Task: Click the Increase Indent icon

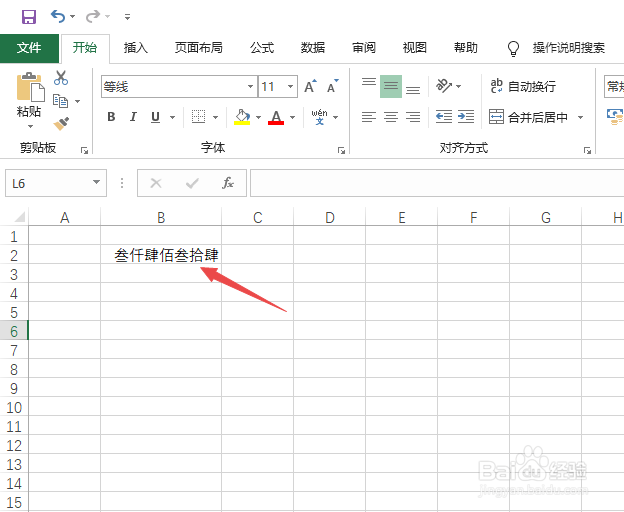Action: (x=466, y=117)
